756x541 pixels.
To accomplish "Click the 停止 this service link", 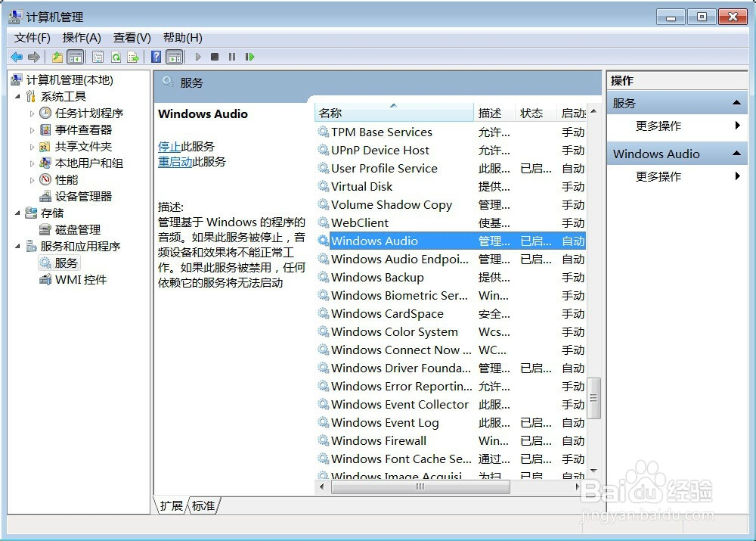I will click(169, 147).
